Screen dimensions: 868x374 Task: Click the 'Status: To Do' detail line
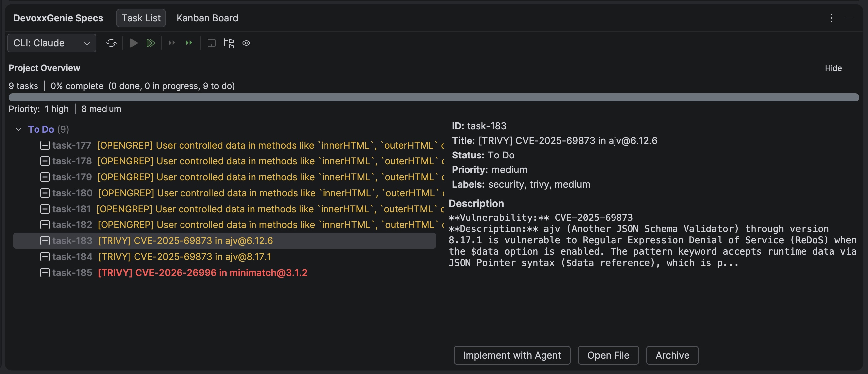[x=483, y=155]
